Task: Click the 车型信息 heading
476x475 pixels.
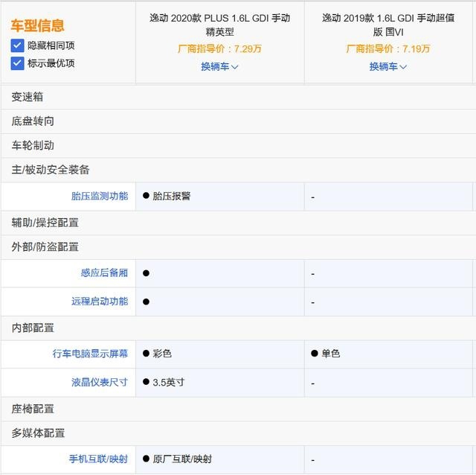Action: tap(38, 25)
